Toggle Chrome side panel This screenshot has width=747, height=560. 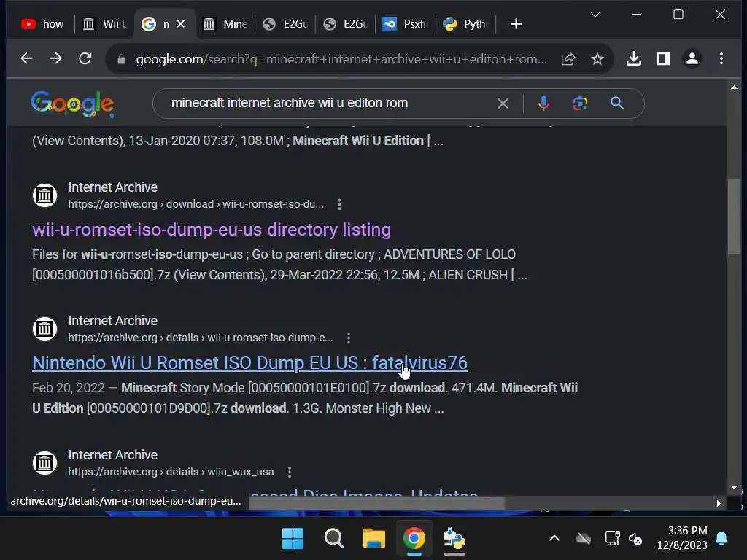(663, 58)
